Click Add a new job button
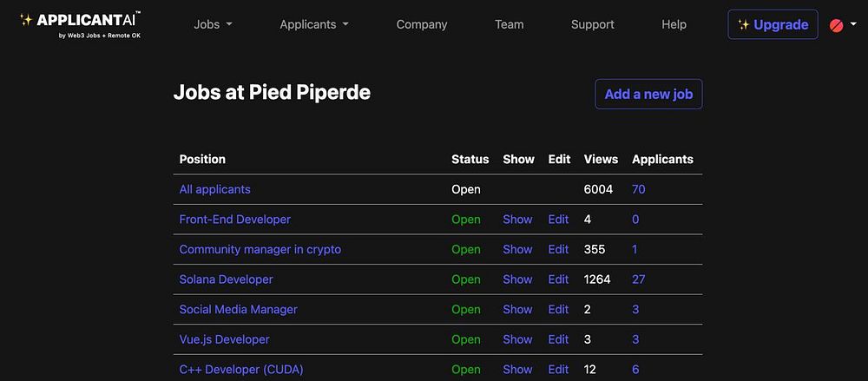The image size is (868, 381). coord(648,94)
